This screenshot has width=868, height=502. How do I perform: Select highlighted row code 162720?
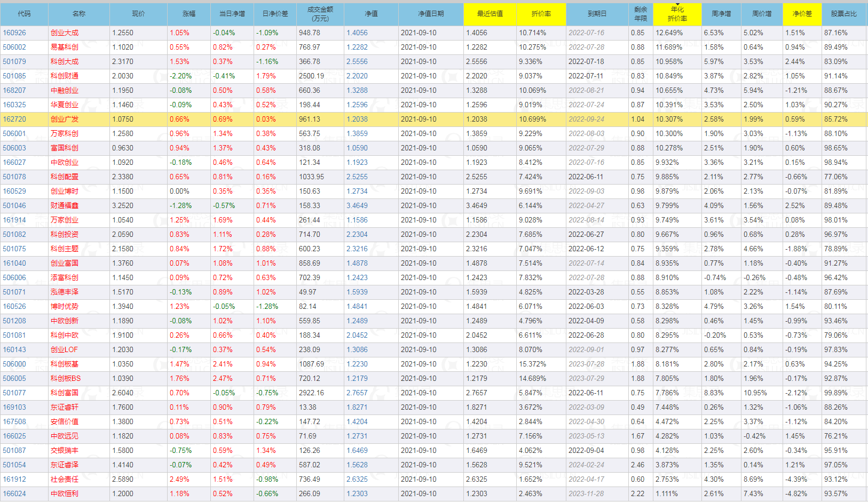pos(14,119)
